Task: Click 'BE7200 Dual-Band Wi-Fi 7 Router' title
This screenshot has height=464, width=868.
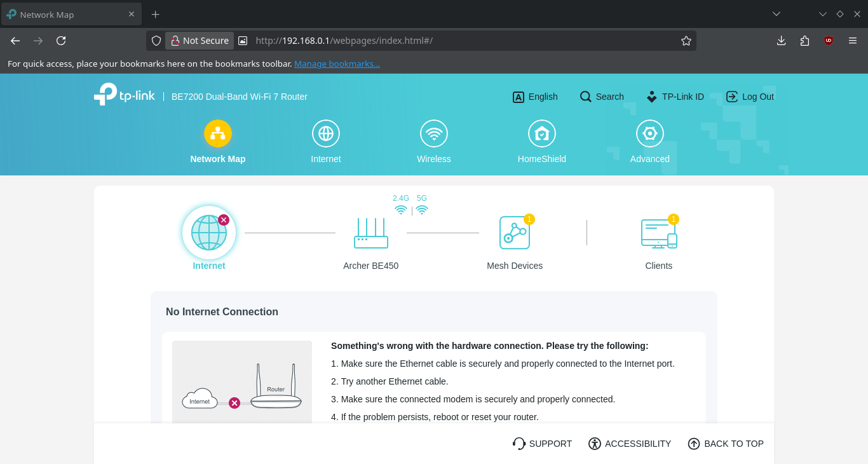Action: tap(240, 97)
